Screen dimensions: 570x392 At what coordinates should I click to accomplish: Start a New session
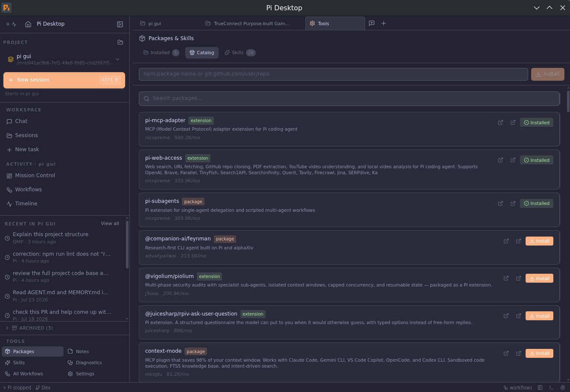pyautogui.click(x=64, y=80)
